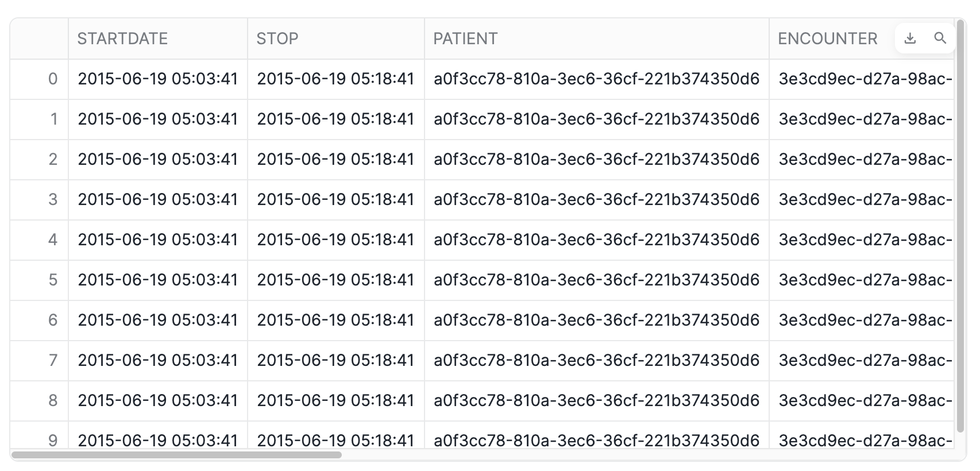This screenshot has width=980, height=471.
Task: Click the STARTDATE cell in row 1
Action: [x=158, y=119]
